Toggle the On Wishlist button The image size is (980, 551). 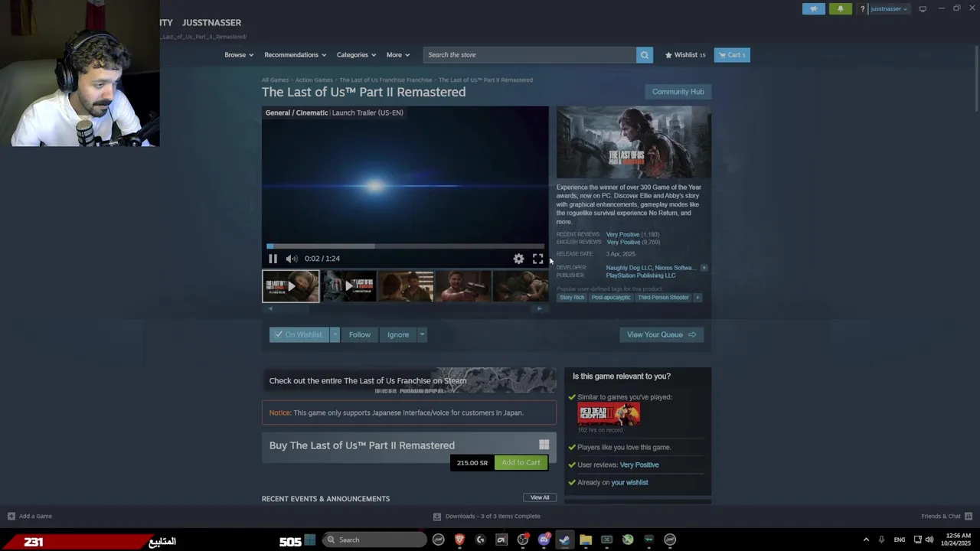tap(299, 334)
